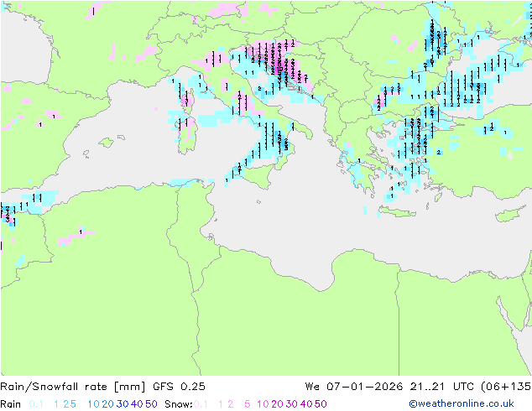The height and width of the screenshot is (411, 532).
Task: Pick the Snow 10 legend value
Action: point(263,404)
